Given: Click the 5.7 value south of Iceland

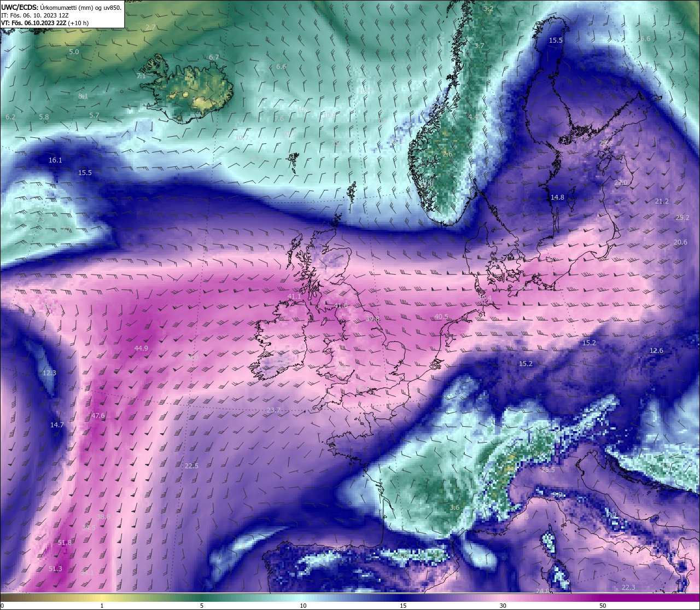Looking at the screenshot, I should coord(94,115).
